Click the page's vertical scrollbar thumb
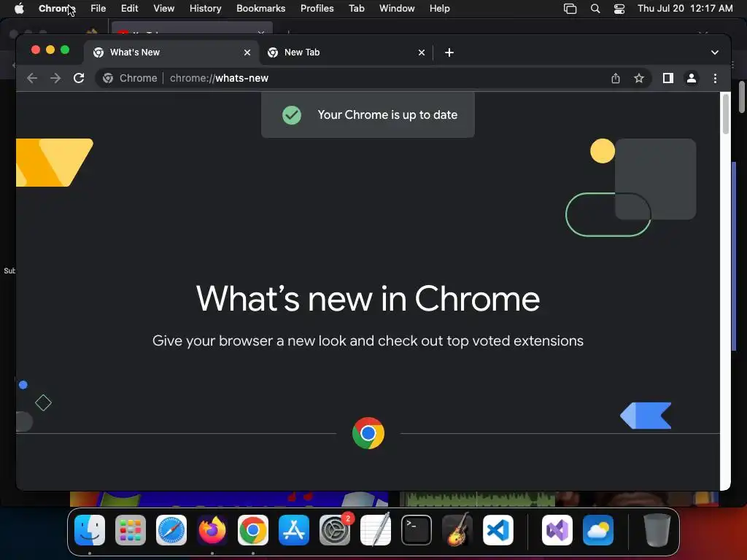747x560 pixels. (726, 114)
